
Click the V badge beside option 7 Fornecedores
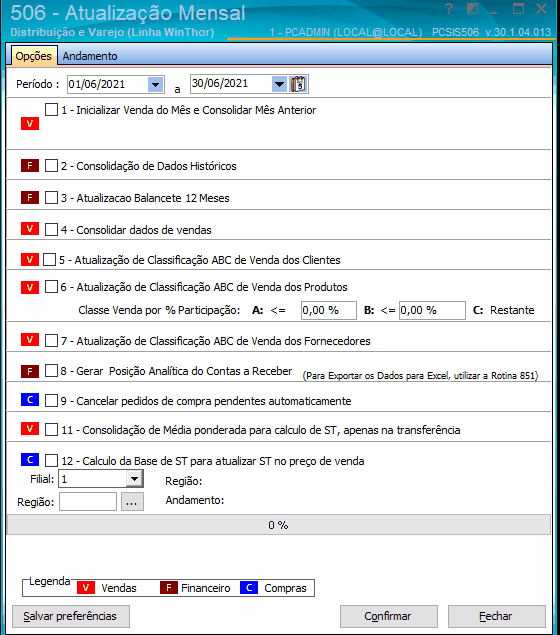[x=30, y=339]
